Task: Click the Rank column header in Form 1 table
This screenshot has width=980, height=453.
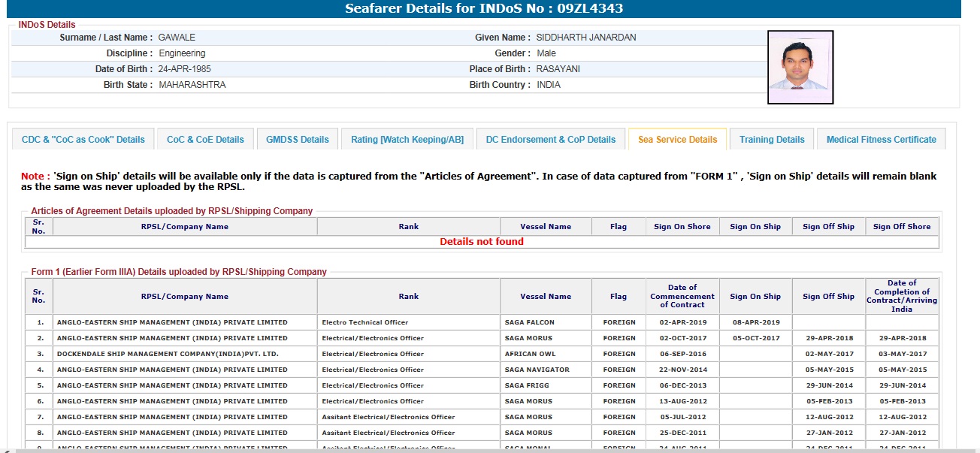Action: pyautogui.click(x=408, y=297)
